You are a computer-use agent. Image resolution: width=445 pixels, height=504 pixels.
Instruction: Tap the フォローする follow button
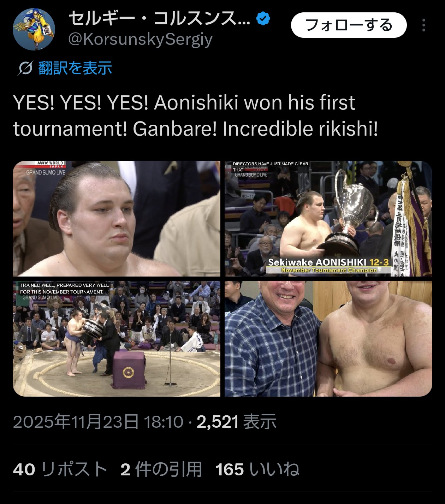349,25
